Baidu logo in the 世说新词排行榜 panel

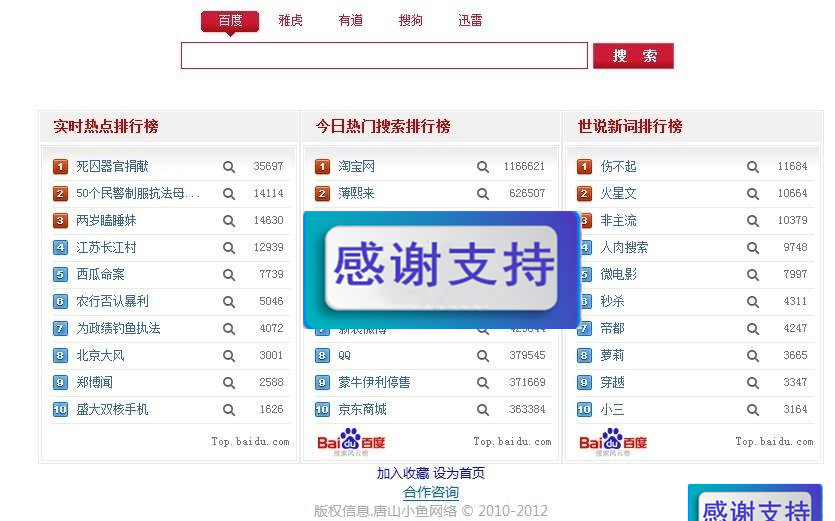[613, 442]
